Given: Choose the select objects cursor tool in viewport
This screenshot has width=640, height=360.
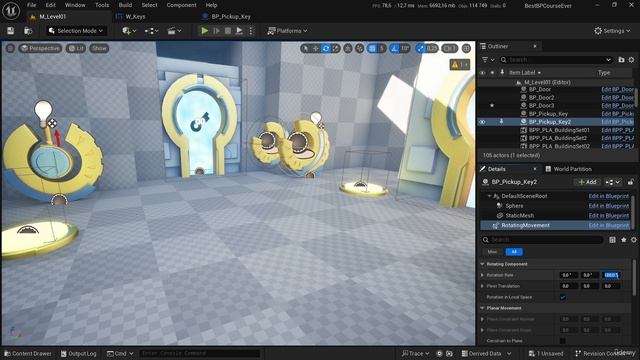Looking at the screenshot, I should coord(306,49).
